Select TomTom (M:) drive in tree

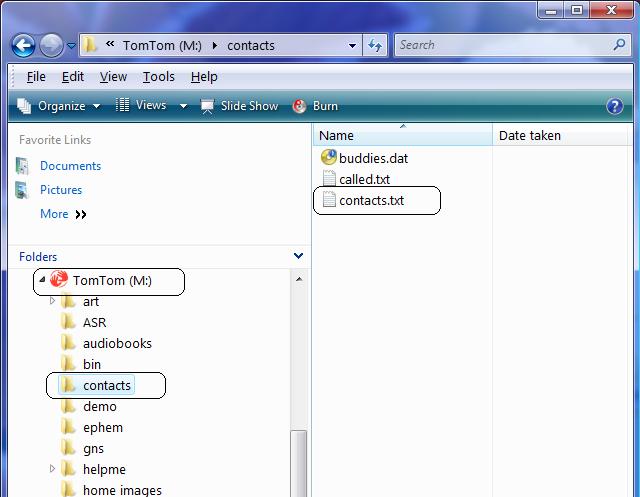112,280
